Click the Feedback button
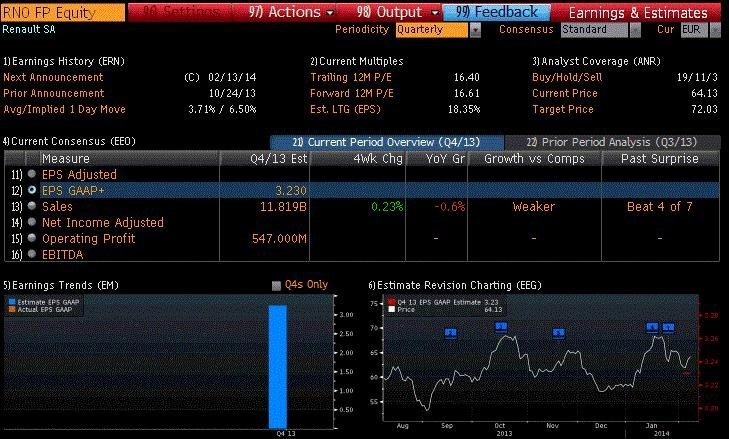The height and width of the screenshot is (439, 729). coord(497,12)
